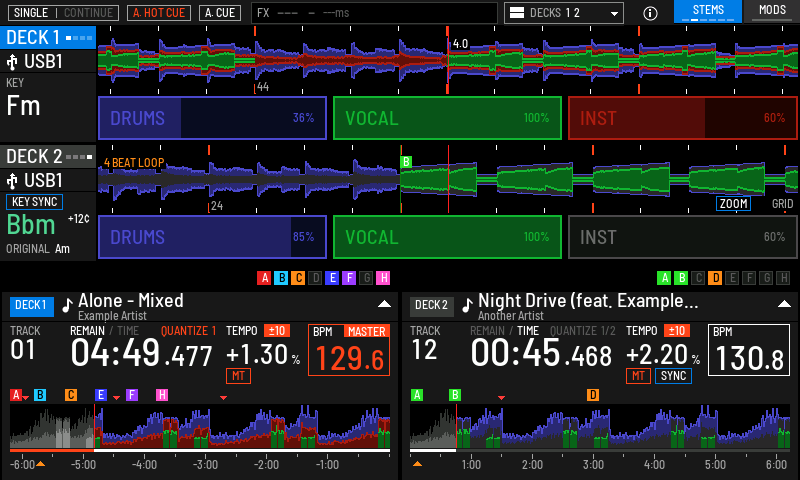
Task: Jump to hot cue D marker on Deck 2 overview
Action: click(593, 395)
